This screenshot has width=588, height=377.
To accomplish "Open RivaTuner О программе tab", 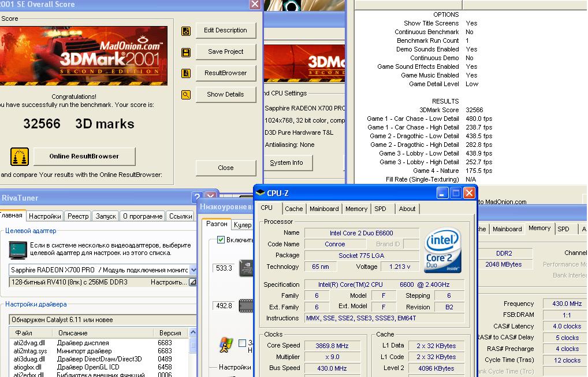I will click(143, 216).
